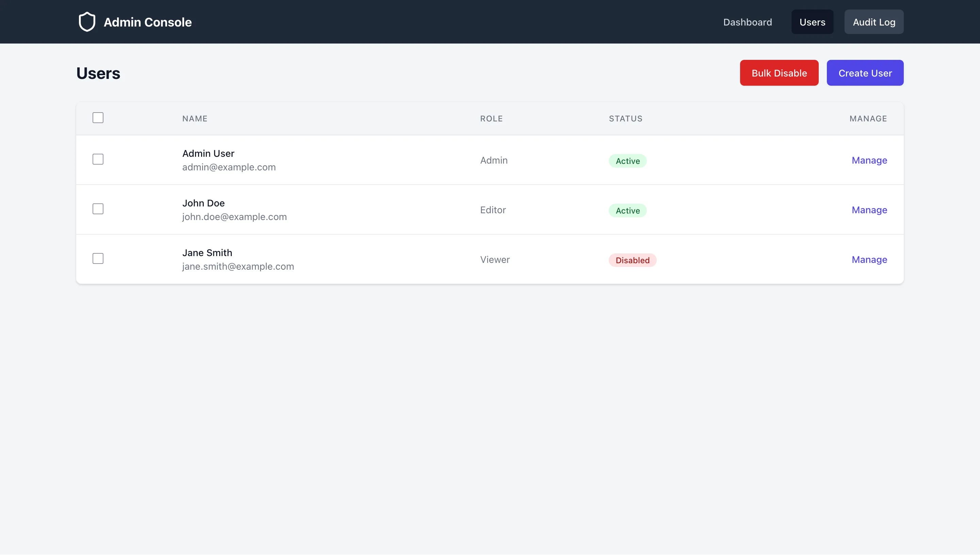Click Admin User's Active status badge
Viewport: 980px width, 555px height.
click(627, 161)
